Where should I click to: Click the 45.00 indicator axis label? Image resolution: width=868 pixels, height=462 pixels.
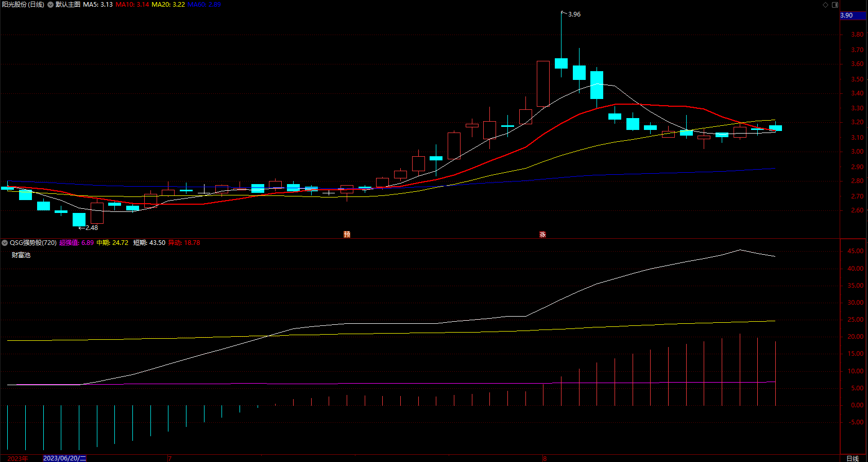coord(856,251)
